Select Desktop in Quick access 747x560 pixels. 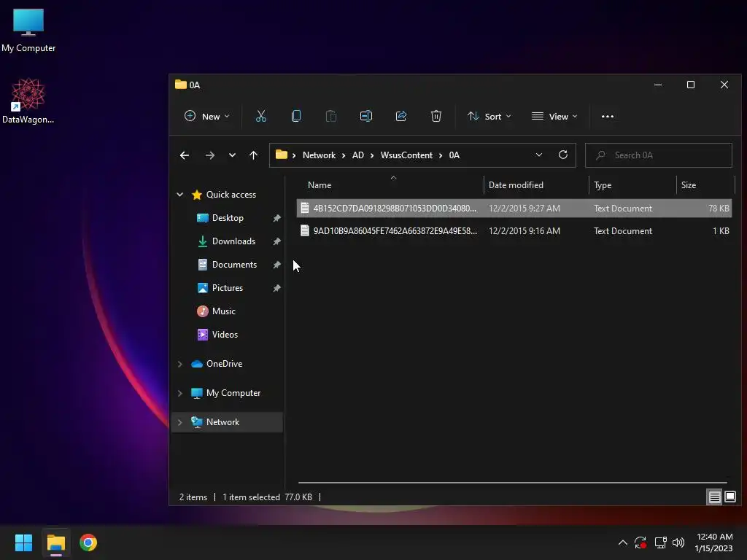click(x=228, y=218)
